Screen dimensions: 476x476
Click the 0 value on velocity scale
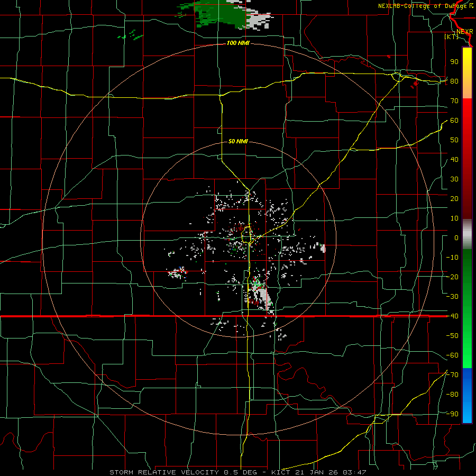(x=456, y=238)
